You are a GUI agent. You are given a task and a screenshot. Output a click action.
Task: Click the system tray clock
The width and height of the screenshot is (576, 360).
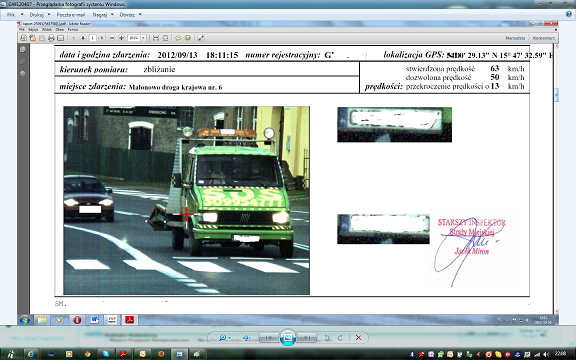tap(560, 354)
